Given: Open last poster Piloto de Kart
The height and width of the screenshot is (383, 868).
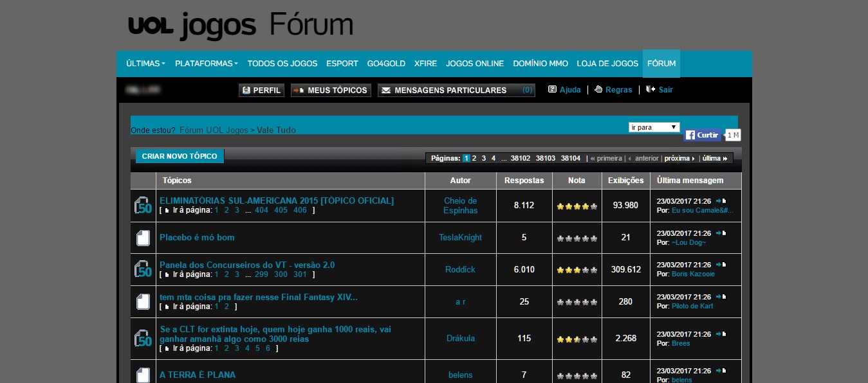Looking at the screenshot, I should (692, 306).
